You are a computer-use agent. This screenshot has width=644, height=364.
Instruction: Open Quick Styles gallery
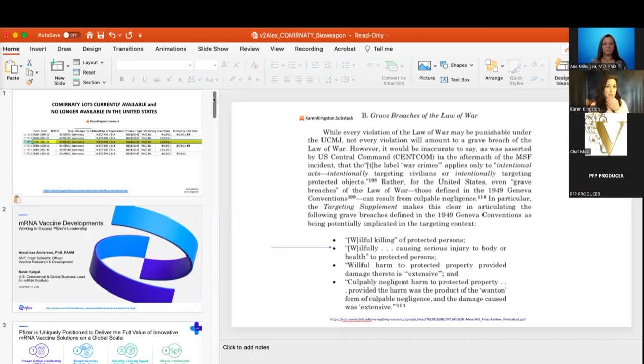[516, 72]
